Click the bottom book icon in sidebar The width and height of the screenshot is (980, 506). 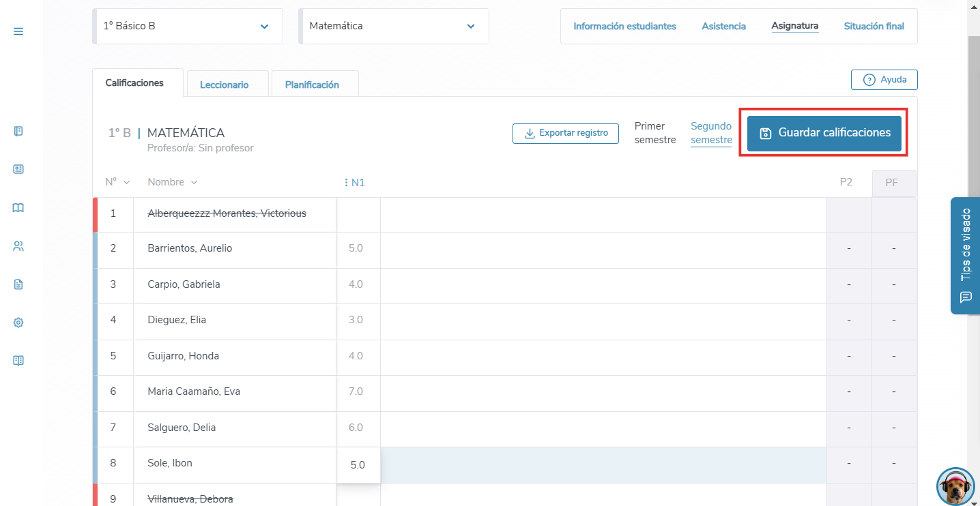[18, 361]
